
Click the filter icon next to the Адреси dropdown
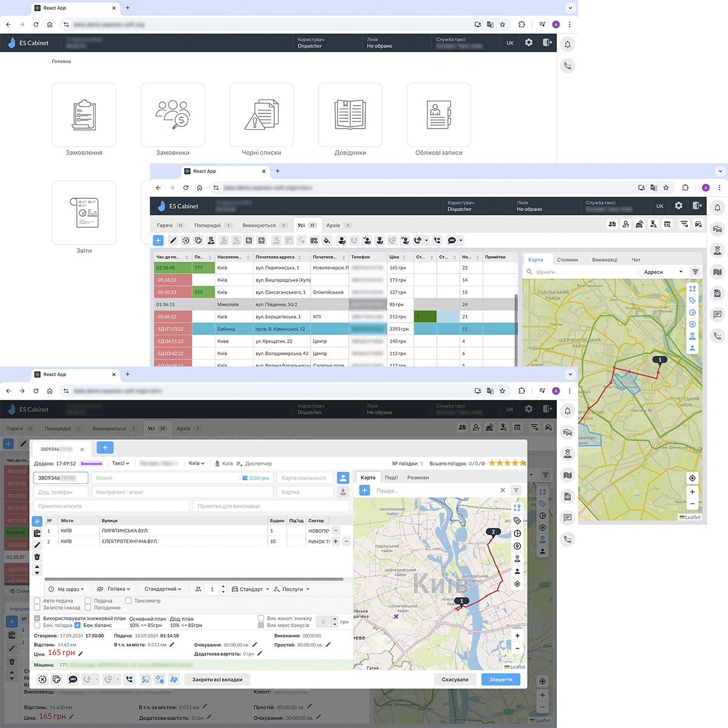pos(695,272)
